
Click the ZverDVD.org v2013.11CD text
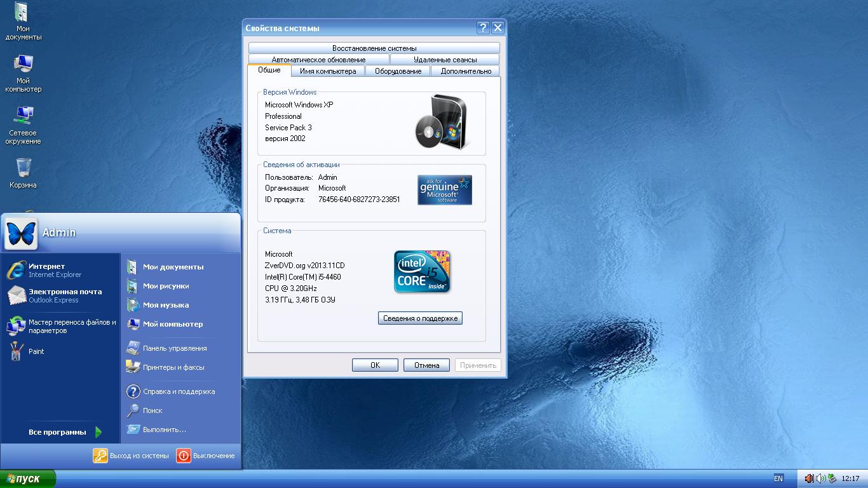pos(305,266)
